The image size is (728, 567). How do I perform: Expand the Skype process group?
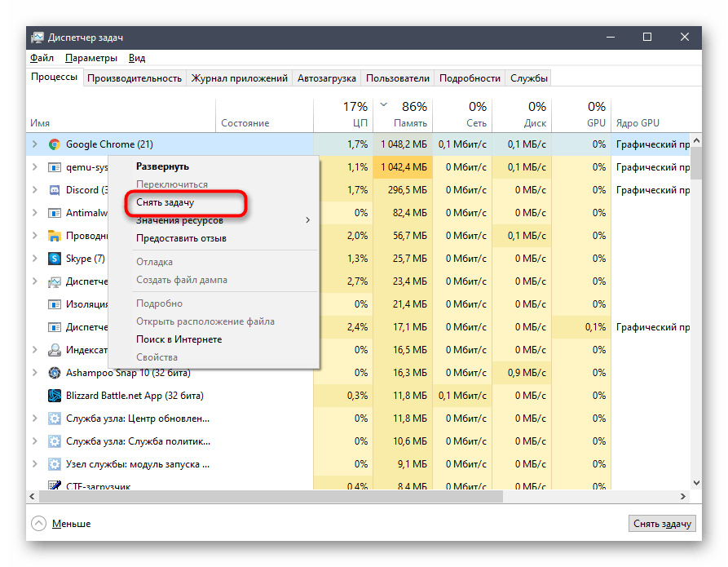pyautogui.click(x=34, y=259)
